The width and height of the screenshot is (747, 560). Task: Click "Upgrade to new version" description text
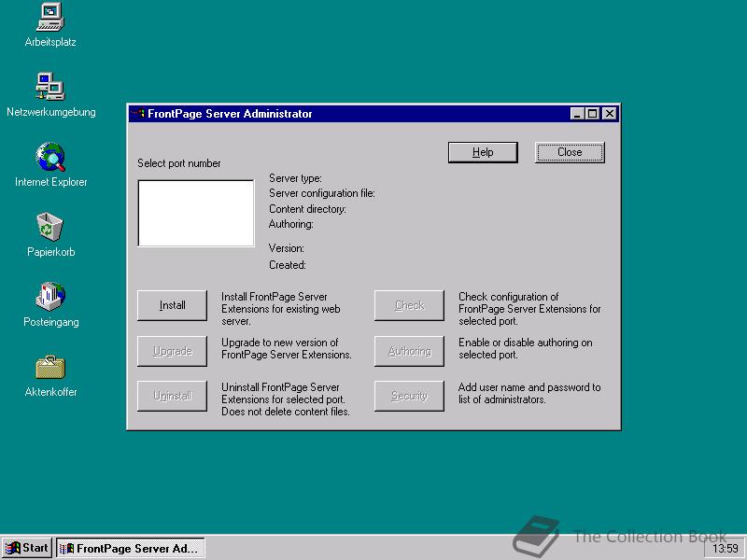(x=287, y=348)
